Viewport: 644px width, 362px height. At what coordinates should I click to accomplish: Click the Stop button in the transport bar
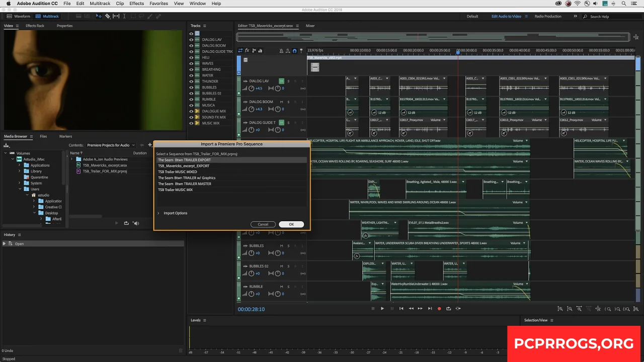click(373, 309)
